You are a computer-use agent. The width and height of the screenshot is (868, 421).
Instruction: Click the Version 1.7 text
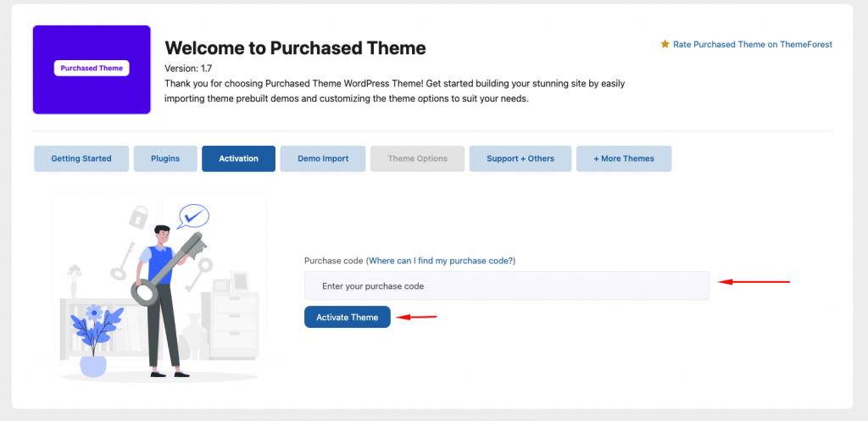188,69
